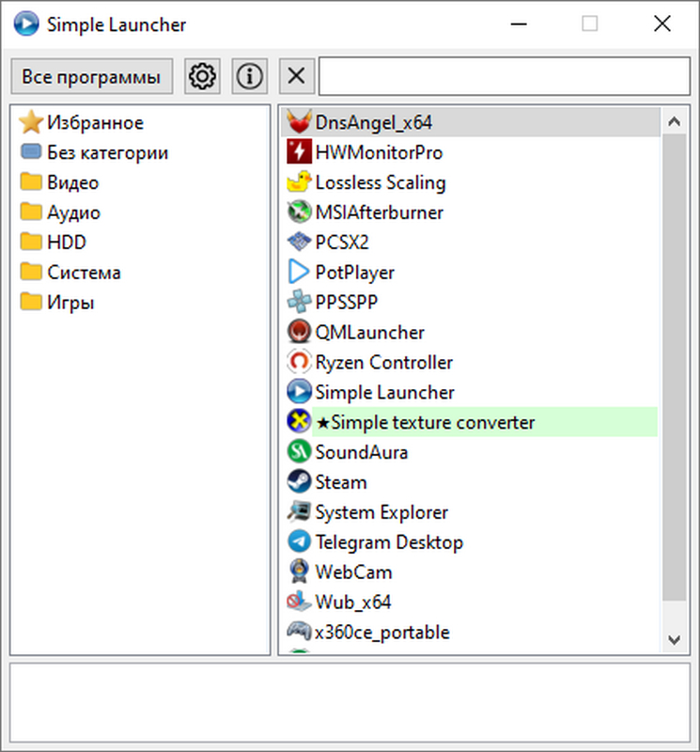700x752 pixels.
Task: Select the Избранное category label
Action: point(95,123)
